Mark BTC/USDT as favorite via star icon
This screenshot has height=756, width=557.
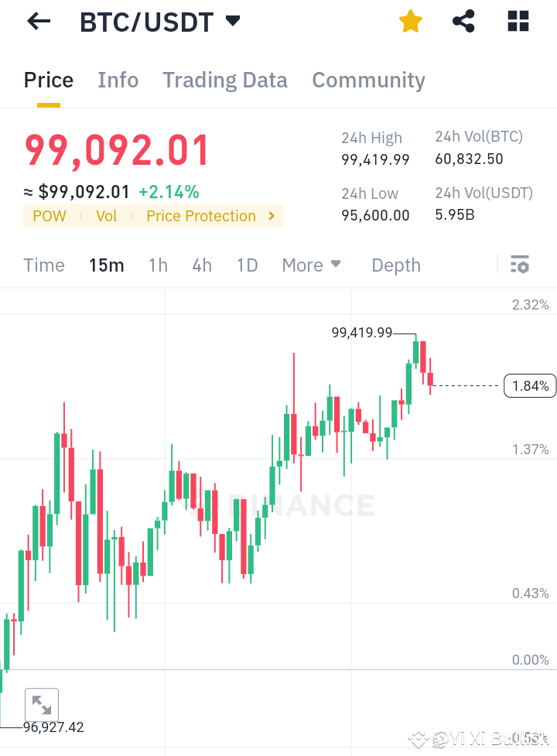pyautogui.click(x=410, y=21)
